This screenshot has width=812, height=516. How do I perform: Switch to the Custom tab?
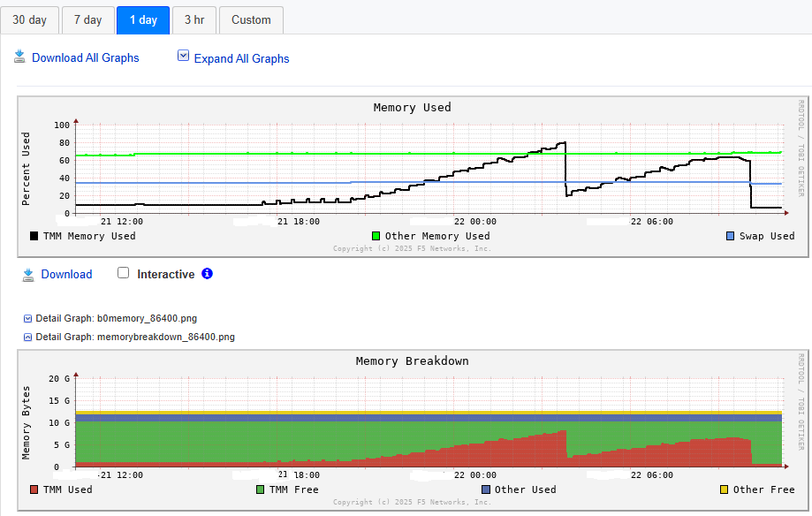pos(251,19)
